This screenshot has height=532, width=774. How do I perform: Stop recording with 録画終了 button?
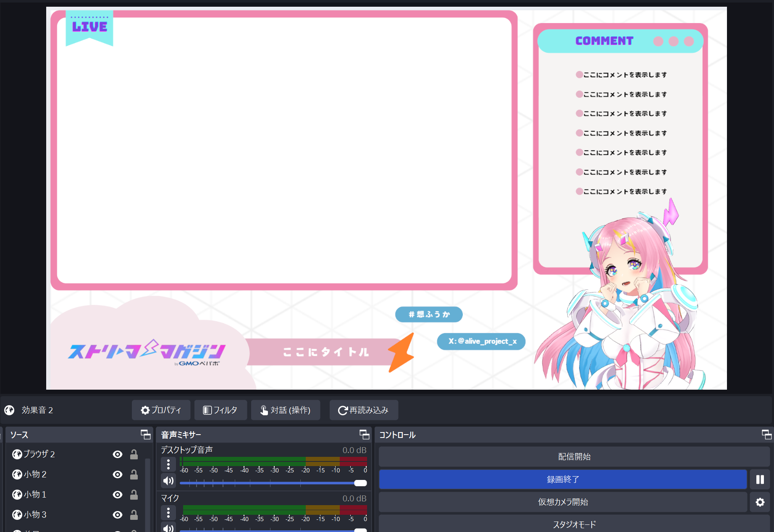pos(562,480)
